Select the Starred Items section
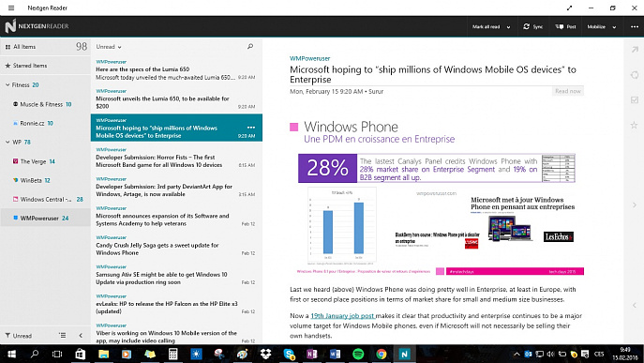The height and width of the screenshot is (363, 644). click(x=45, y=66)
